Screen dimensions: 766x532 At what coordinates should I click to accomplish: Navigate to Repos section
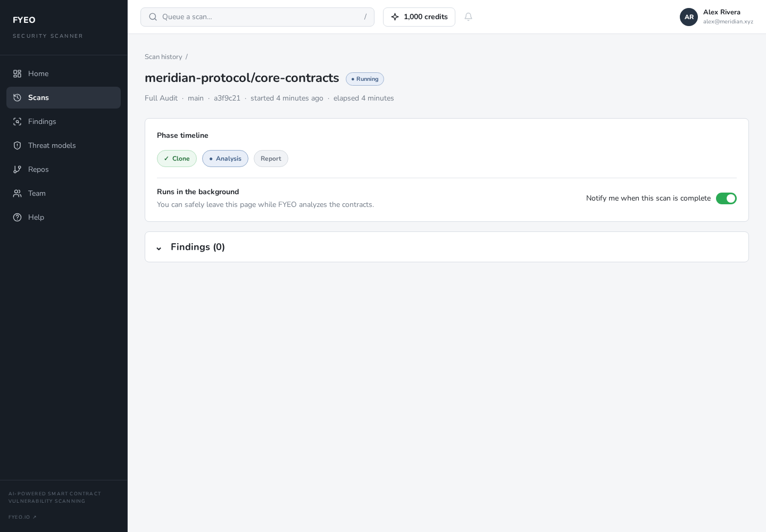63,170
